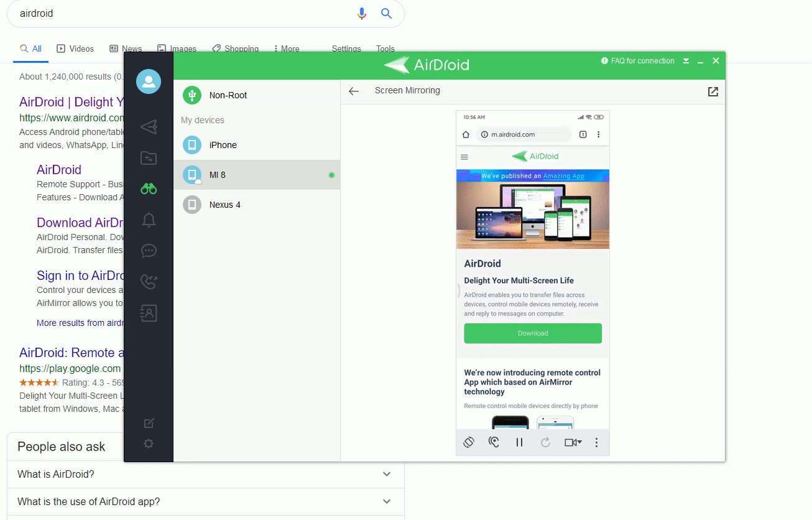The height and width of the screenshot is (520, 812).
Task: Switch to the Shopping results tab
Action: 235,49
